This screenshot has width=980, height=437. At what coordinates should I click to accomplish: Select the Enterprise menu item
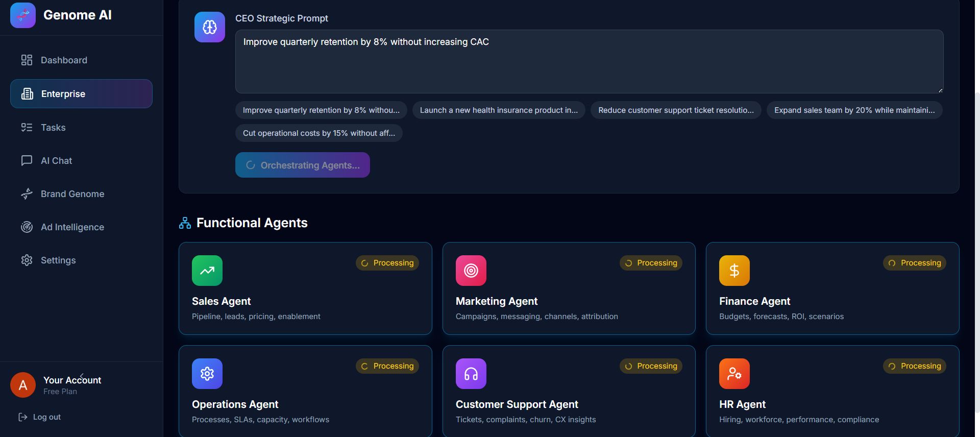[x=81, y=93]
